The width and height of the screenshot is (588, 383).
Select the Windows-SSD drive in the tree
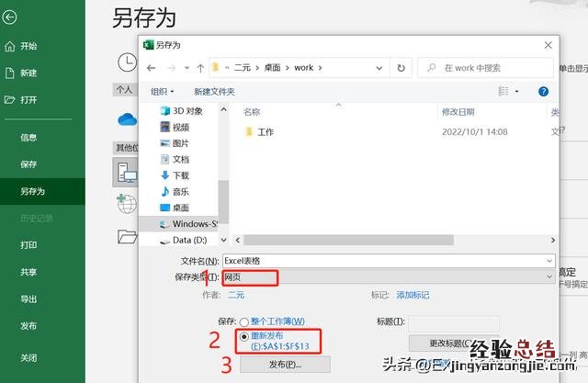click(x=188, y=224)
